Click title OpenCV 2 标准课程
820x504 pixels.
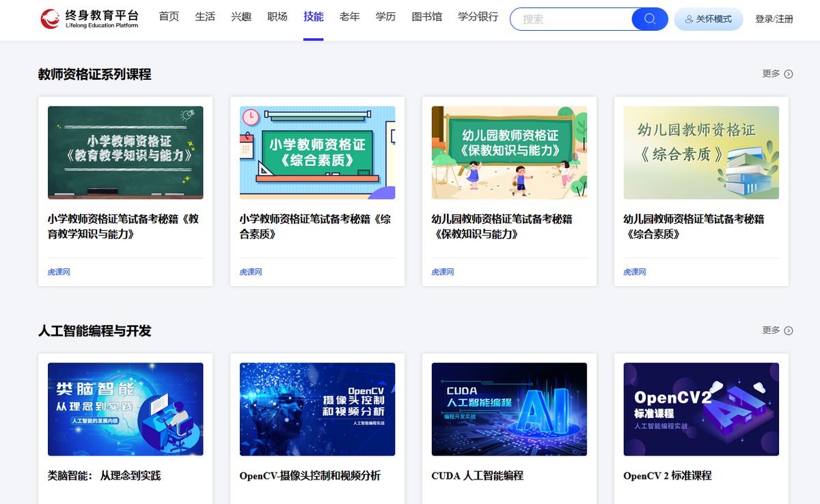coord(668,476)
